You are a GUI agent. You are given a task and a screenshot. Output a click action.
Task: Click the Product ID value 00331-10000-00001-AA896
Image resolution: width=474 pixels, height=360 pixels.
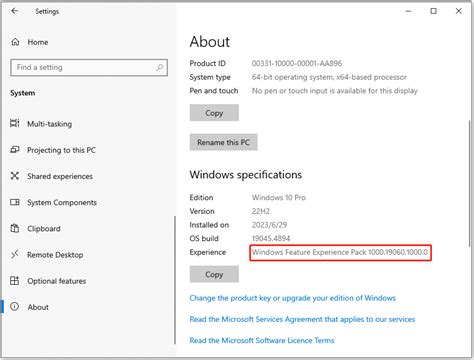point(297,63)
